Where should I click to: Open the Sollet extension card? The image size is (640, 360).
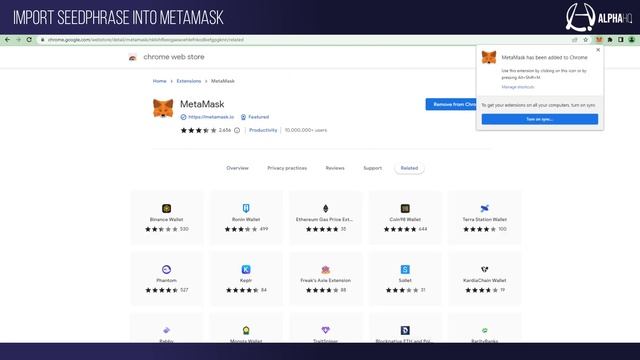click(405, 279)
